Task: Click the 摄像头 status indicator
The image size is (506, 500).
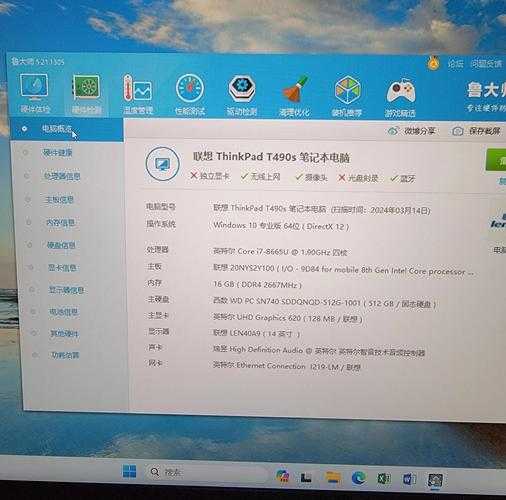Action: [x=311, y=177]
